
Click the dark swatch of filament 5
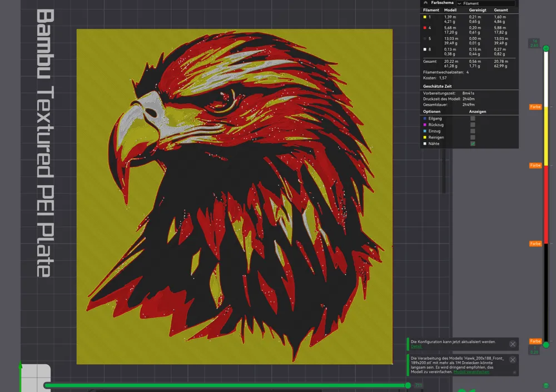pyautogui.click(x=425, y=39)
